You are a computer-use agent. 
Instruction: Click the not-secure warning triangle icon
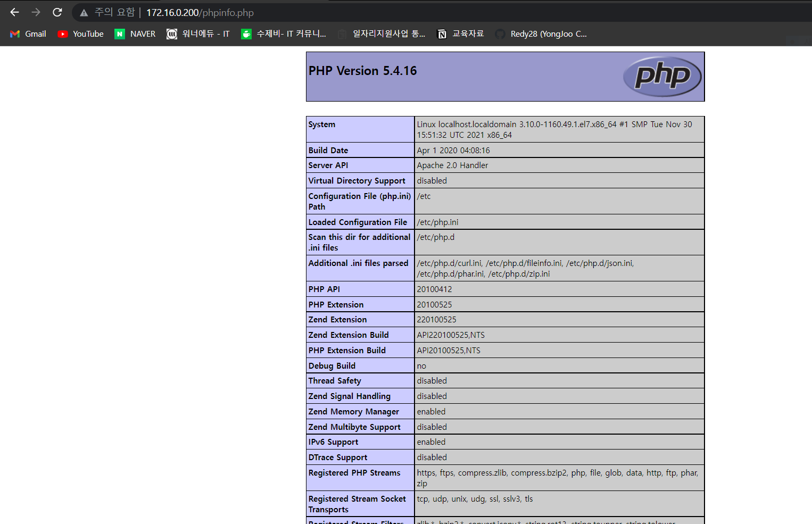tap(84, 13)
